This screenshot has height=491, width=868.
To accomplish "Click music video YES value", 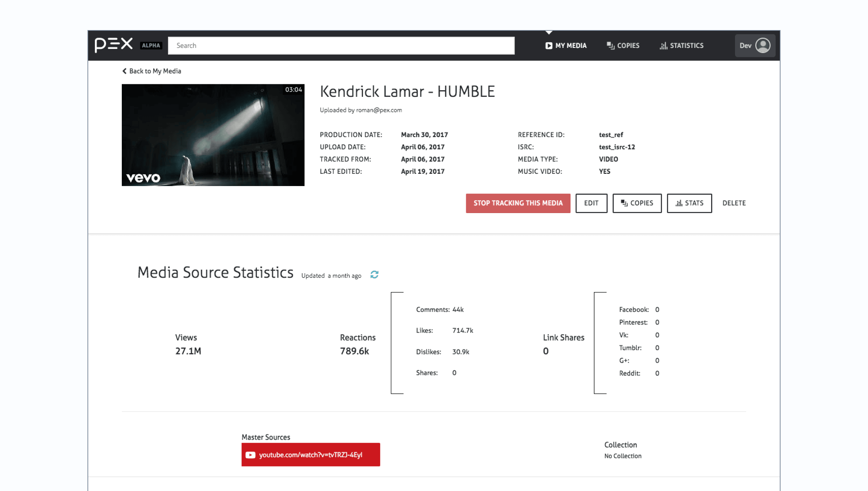I will (605, 171).
